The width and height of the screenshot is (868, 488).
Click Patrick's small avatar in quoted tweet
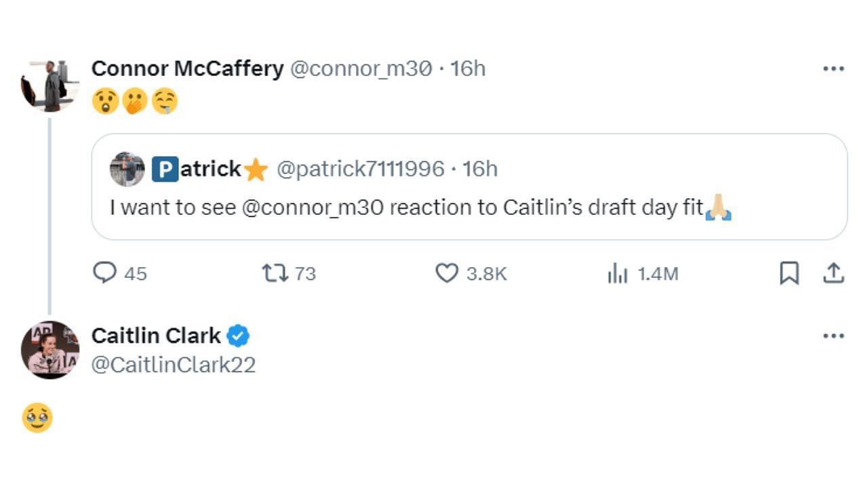[x=127, y=169]
